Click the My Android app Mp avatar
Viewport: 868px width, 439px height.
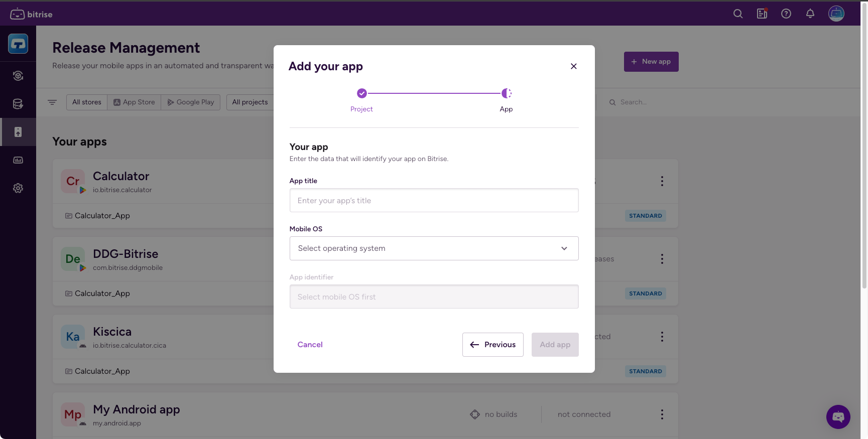(73, 414)
